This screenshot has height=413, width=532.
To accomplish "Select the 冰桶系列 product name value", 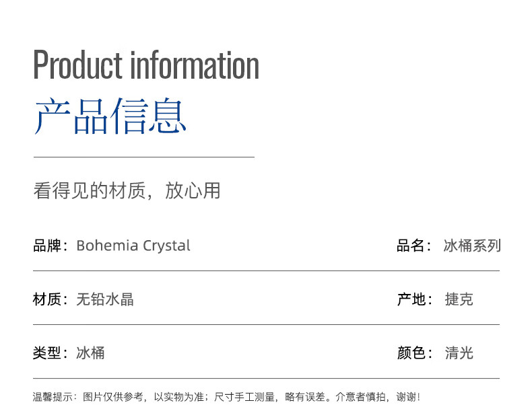I will point(472,246).
